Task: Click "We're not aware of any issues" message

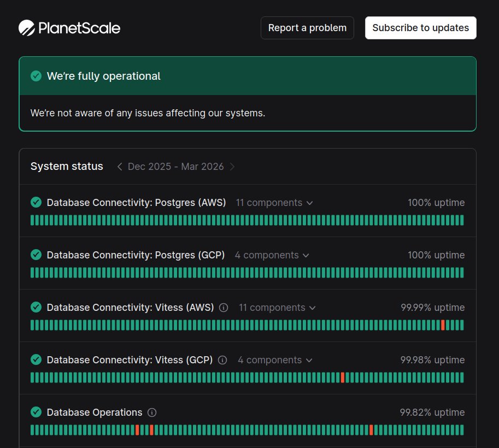Action: click(x=148, y=113)
